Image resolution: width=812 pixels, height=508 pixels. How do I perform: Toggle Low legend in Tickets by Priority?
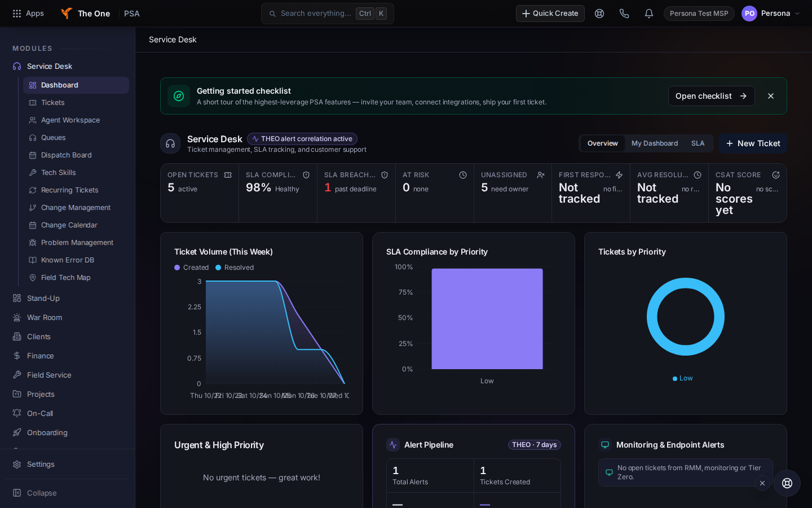coord(683,378)
